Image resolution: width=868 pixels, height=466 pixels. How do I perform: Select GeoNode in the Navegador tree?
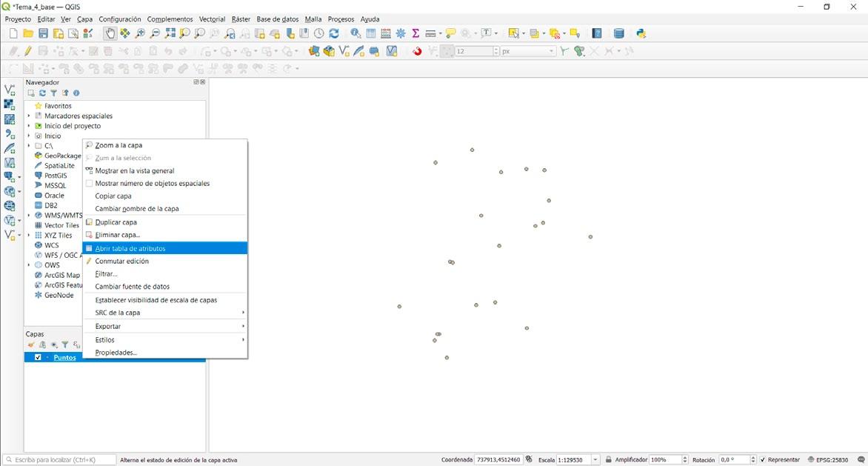point(59,296)
